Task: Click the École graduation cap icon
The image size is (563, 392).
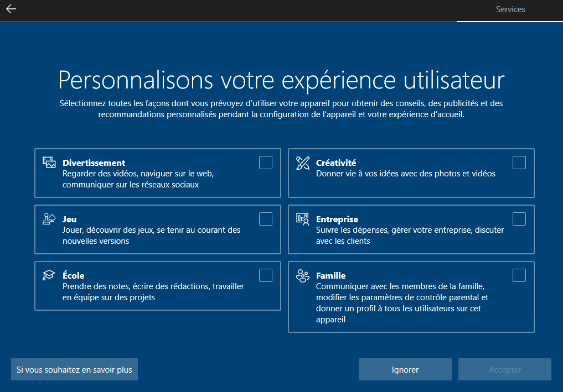Action: [49, 275]
